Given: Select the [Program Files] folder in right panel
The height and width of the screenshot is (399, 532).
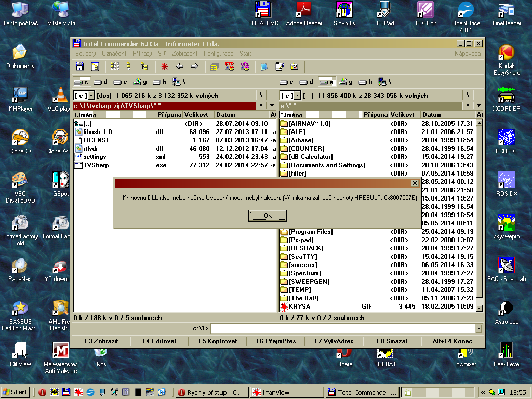Looking at the screenshot, I should (x=378, y=232).
